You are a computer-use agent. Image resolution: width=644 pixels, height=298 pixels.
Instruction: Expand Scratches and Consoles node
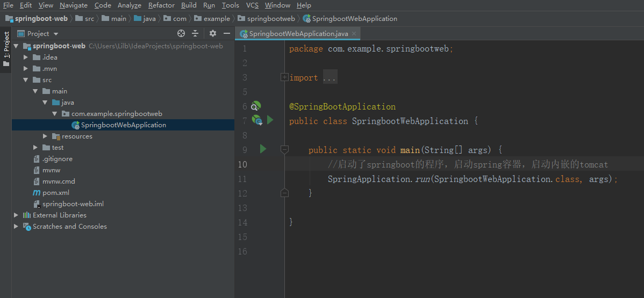tap(17, 227)
